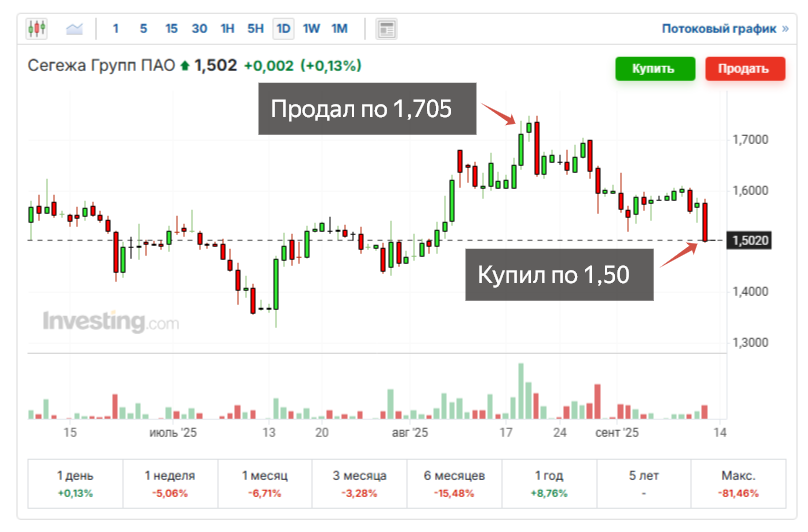Select the 1 месяц period
This screenshot has width=808, height=532.
265,484
